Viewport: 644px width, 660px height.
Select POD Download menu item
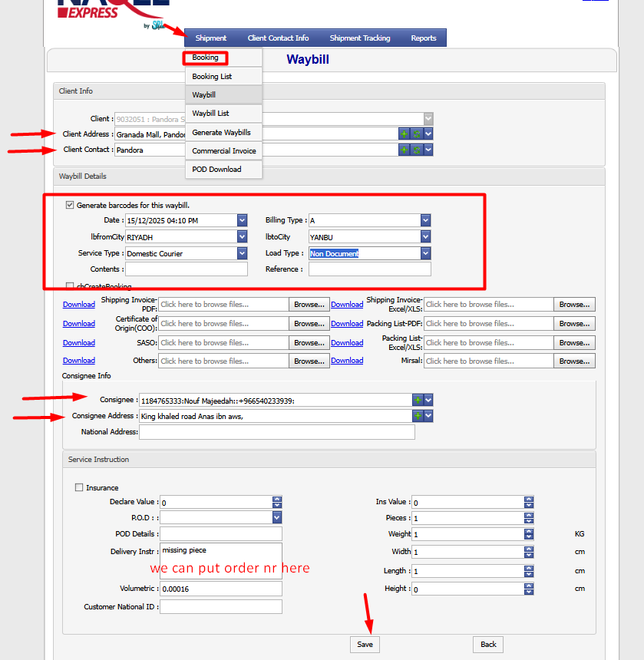pos(223,169)
